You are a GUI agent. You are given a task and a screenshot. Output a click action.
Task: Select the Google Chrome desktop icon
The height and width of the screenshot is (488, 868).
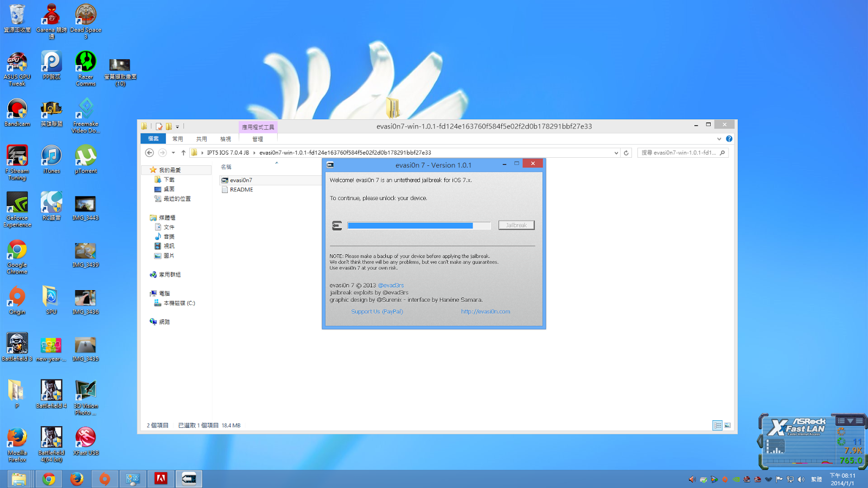17,257
